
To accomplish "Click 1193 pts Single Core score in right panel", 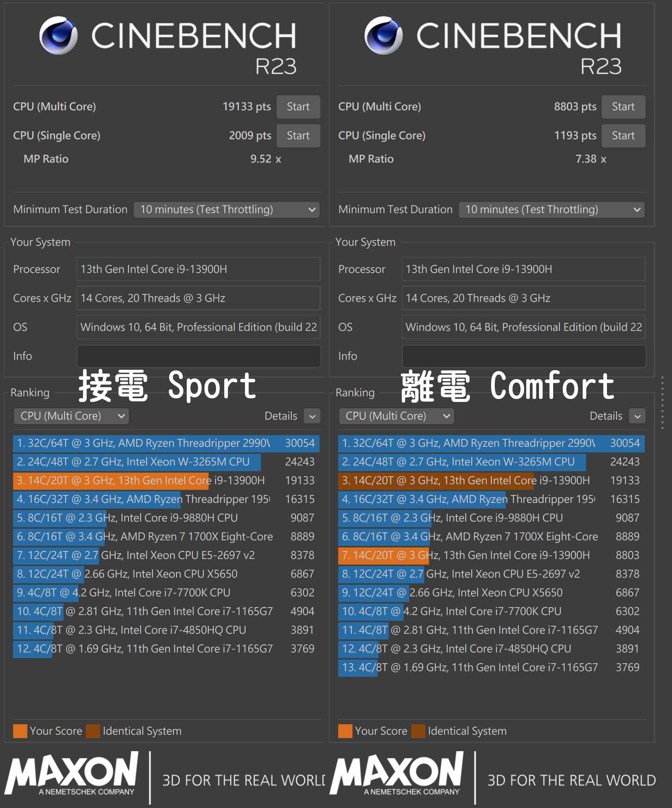I will pyautogui.click(x=575, y=135).
